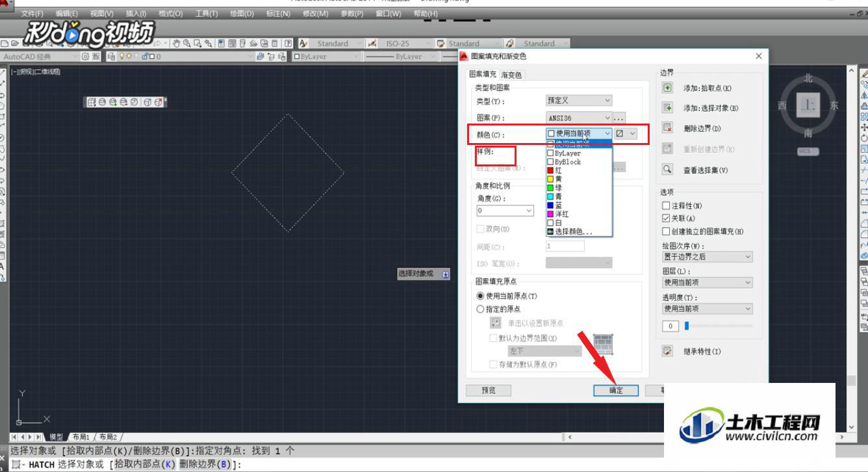Screen dimensions: 868x472
Task: Click the 拾取内部点(K) command-line option
Action: pyautogui.click(x=146, y=464)
